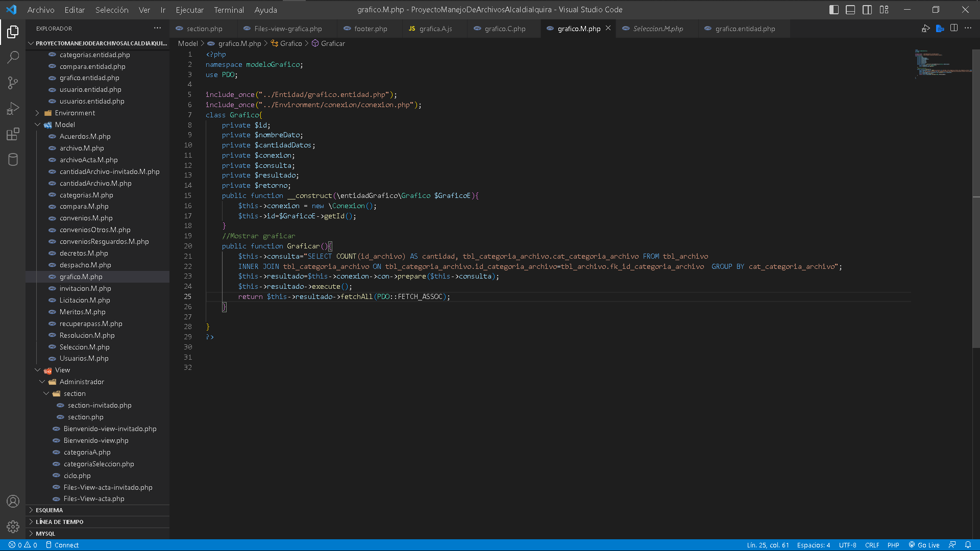Open the Editar menu

(x=75, y=10)
